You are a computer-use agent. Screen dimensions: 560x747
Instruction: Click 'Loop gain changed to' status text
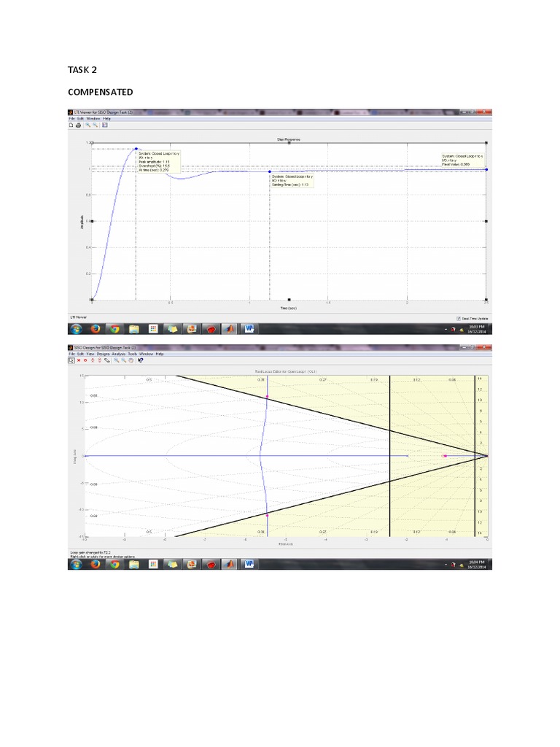90,553
